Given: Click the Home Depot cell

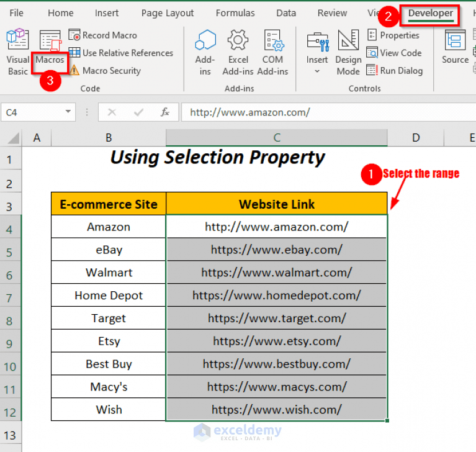Looking at the screenshot, I should click(109, 296).
